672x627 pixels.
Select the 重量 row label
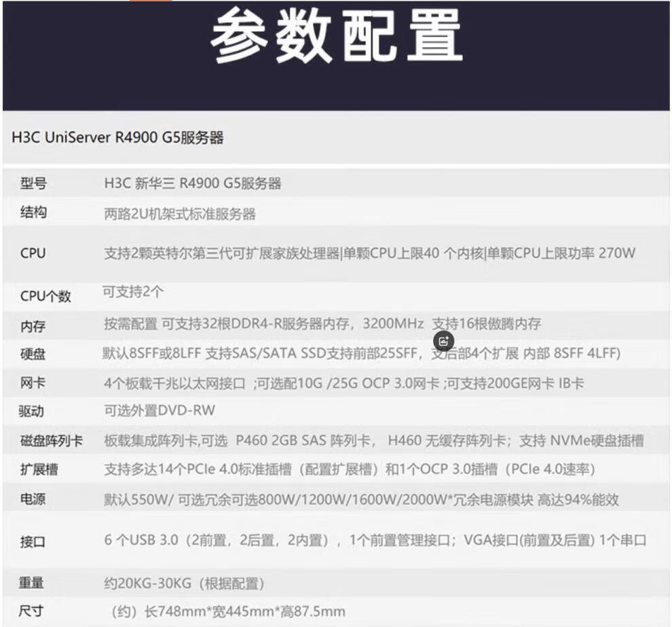click(32, 583)
